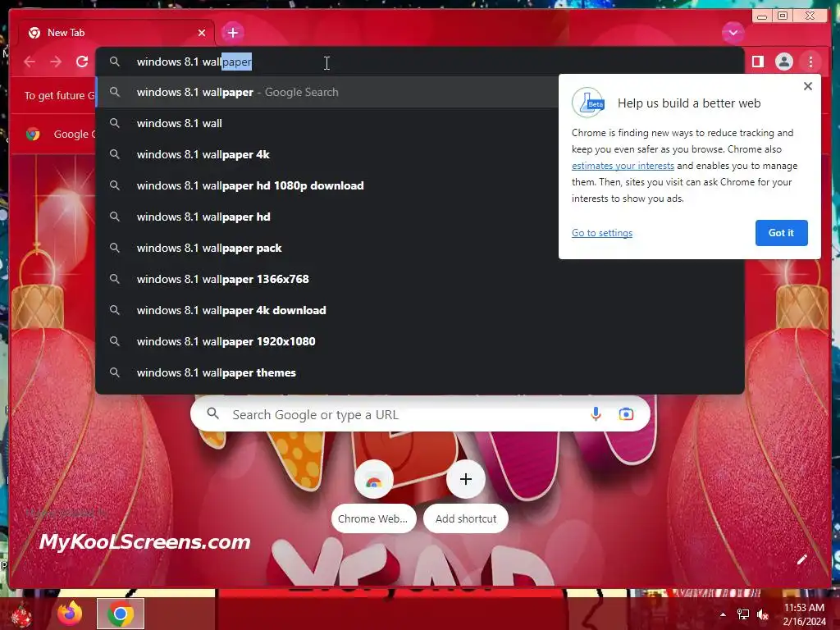Open Firefox from the taskbar
This screenshot has width=840, height=630.
pos(71,614)
